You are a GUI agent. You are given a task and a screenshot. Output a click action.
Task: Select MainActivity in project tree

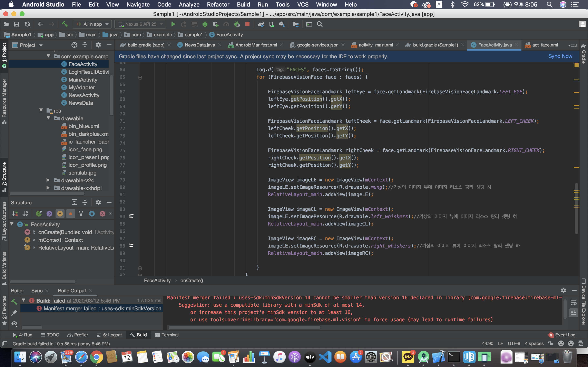click(83, 80)
